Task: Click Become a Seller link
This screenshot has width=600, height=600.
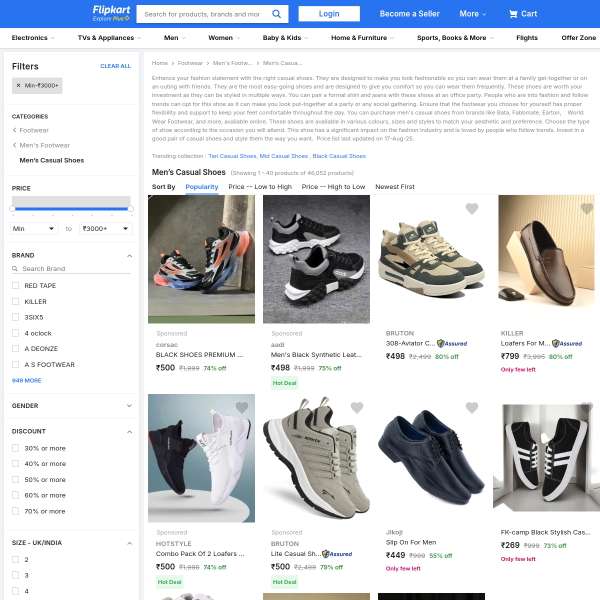Action: click(409, 14)
